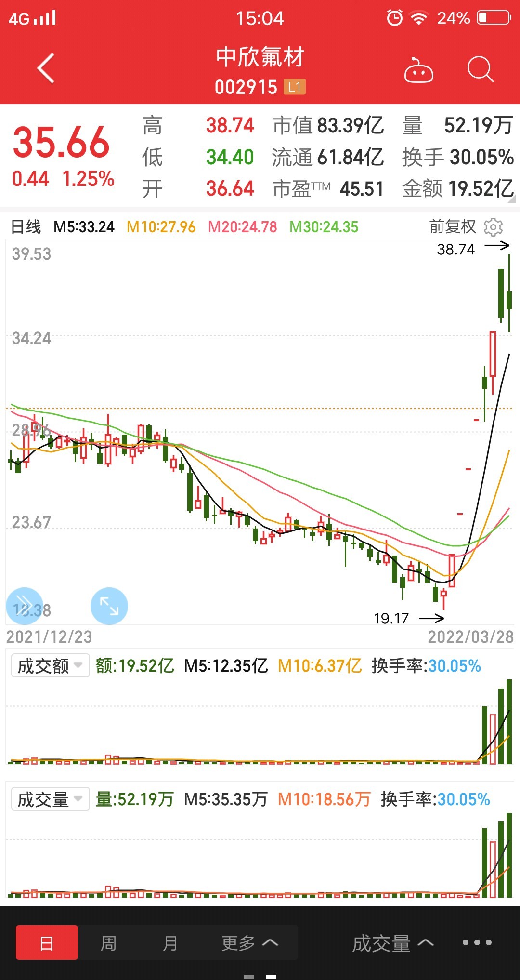Expand the bottom 成交量 indicator selector

[x=393, y=943]
